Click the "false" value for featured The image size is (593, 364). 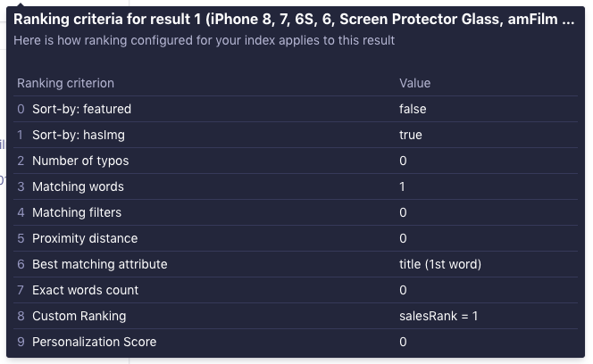click(413, 109)
